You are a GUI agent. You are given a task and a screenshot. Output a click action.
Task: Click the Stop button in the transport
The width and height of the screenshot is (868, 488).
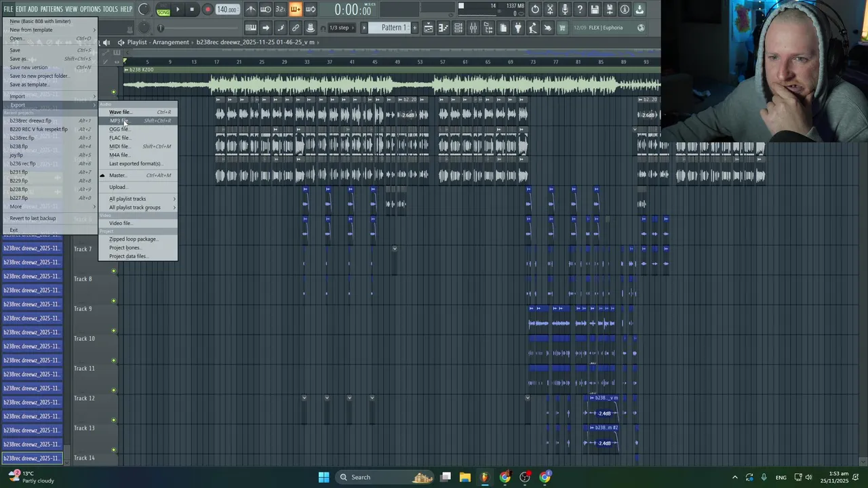pos(192,9)
